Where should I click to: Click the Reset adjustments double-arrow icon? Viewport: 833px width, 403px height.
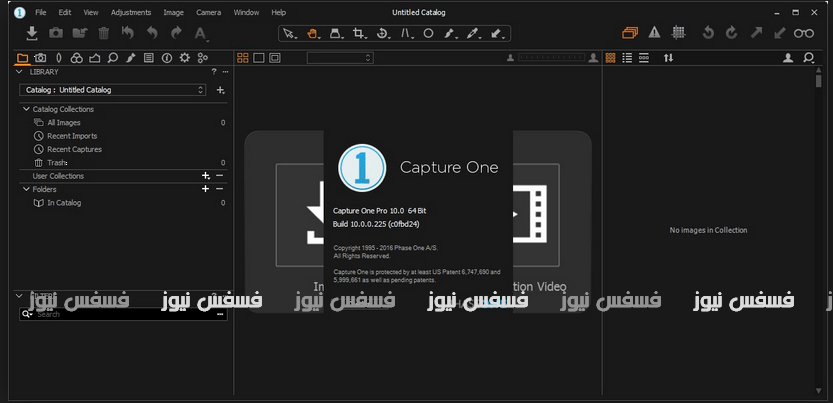coord(128,33)
